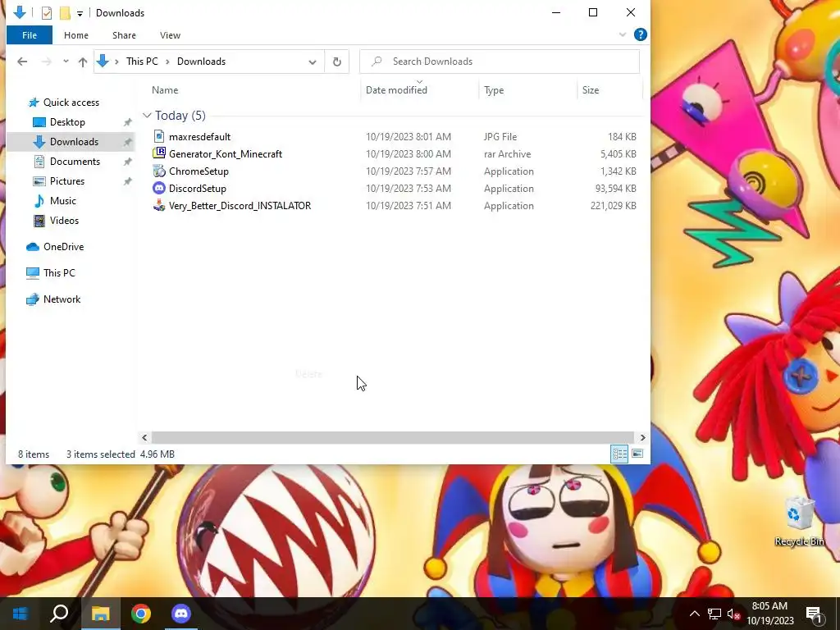840x630 pixels.
Task: Open Music in the navigation pane
Action: pyautogui.click(x=62, y=201)
